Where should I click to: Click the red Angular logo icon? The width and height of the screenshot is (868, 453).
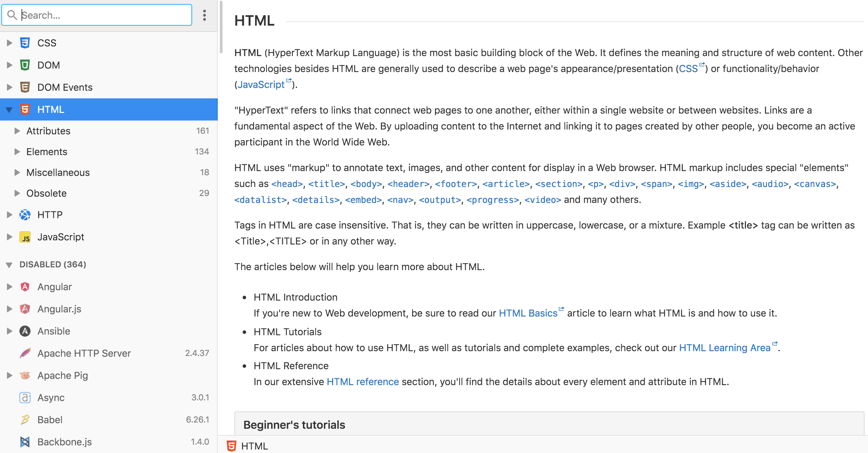(25, 287)
